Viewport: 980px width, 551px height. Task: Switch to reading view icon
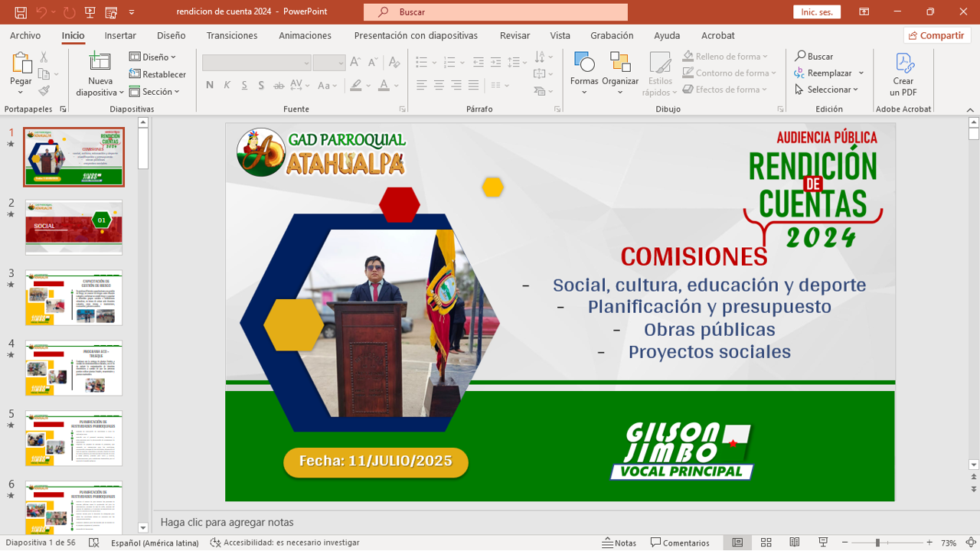(x=794, y=543)
